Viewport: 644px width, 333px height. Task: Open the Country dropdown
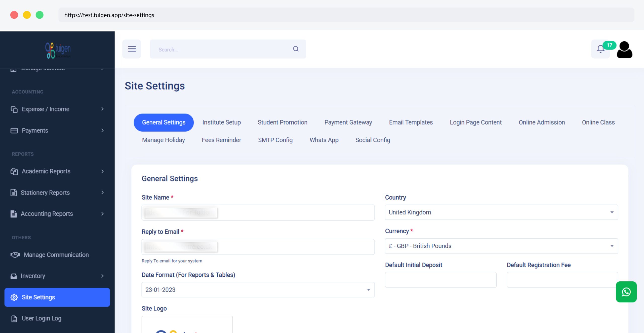(501, 212)
